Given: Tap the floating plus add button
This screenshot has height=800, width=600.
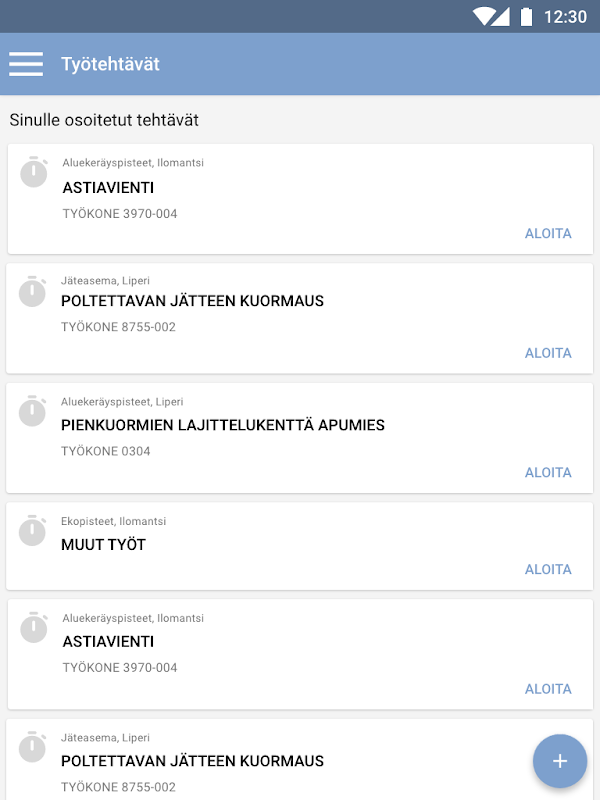Looking at the screenshot, I should pos(560,761).
